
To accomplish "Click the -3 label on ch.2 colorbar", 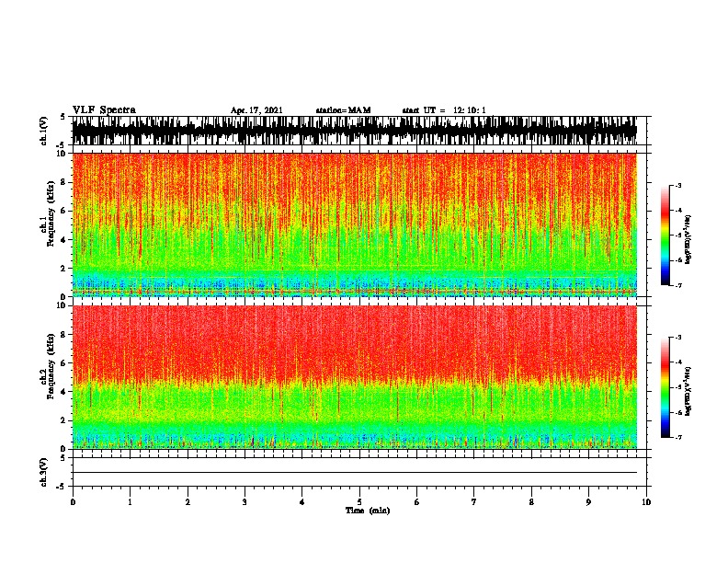I will tap(678, 338).
